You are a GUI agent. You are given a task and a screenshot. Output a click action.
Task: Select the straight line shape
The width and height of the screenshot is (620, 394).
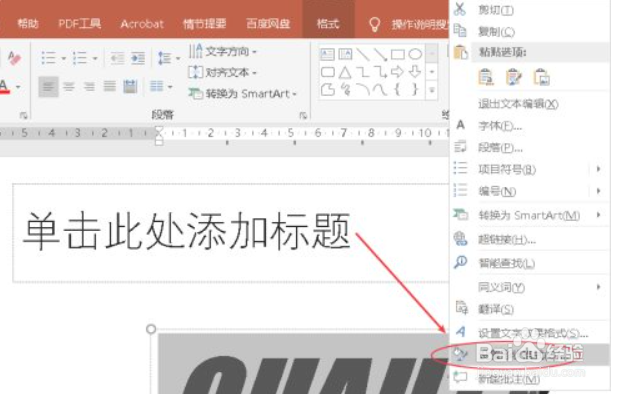click(363, 54)
